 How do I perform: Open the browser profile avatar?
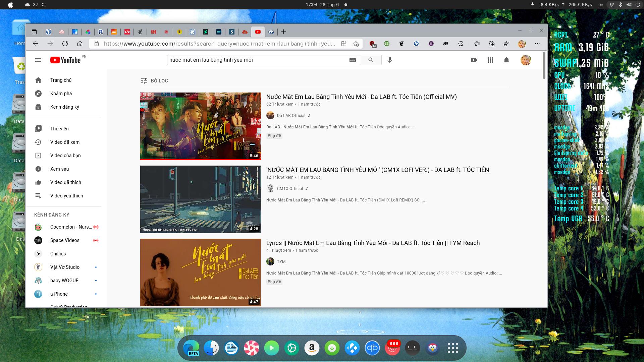click(x=522, y=44)
